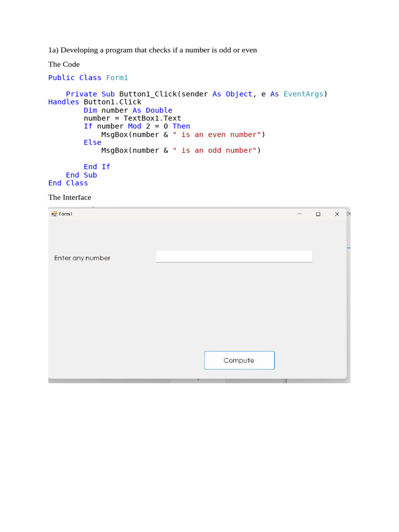399x532 pixels.
Task: Click 'The Code' heading text
Action: click(x=64, y=64)
